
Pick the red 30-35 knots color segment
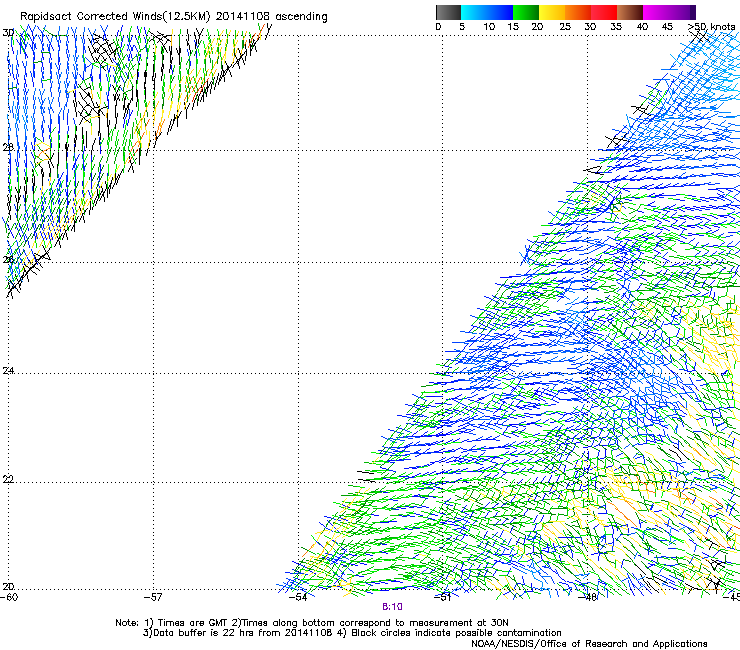[604, 12]
